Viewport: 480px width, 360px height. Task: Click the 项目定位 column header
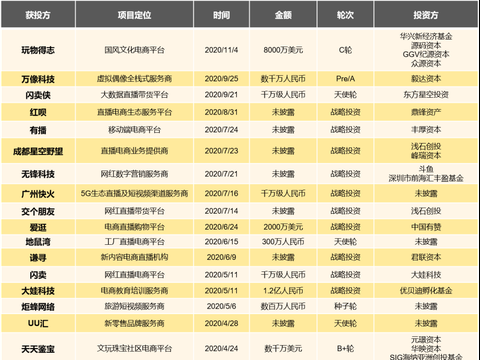134,15
